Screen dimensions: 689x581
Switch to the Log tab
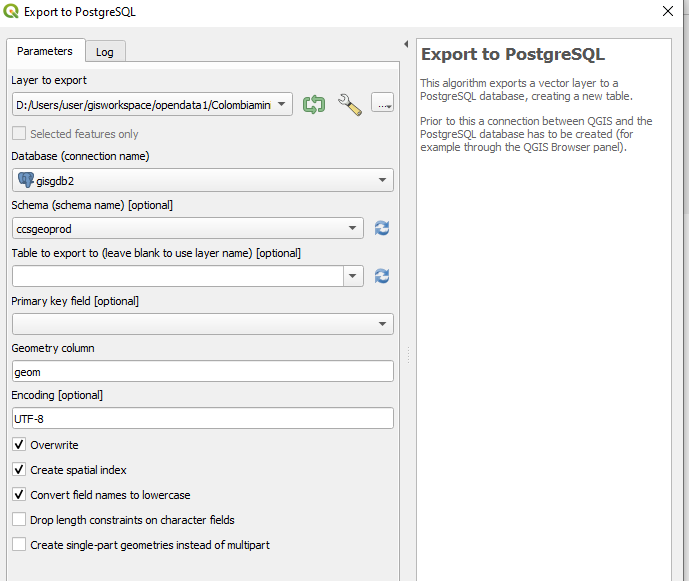[104, 52]
